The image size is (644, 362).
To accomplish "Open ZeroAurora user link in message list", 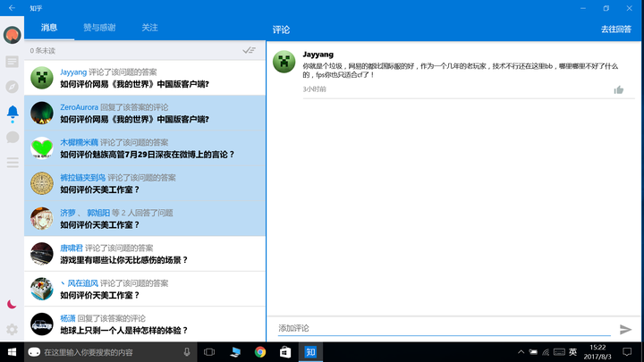I will [80, 107].
